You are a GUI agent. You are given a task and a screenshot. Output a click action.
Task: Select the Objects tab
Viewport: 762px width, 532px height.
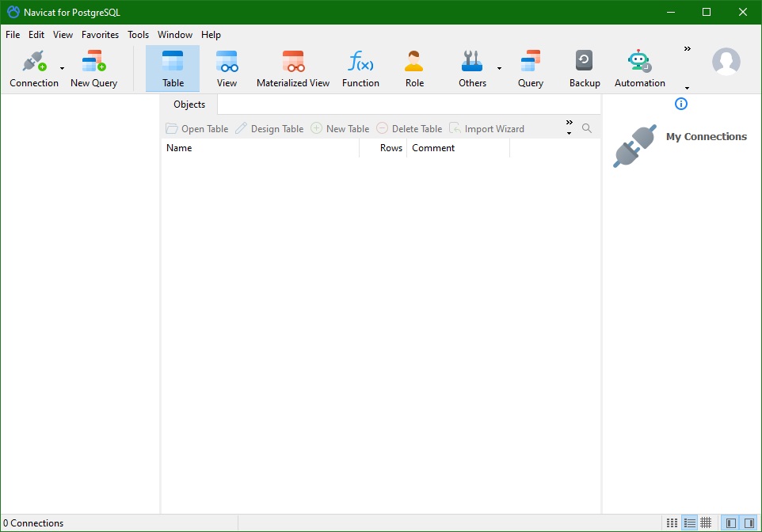click(x=189, y=104)
